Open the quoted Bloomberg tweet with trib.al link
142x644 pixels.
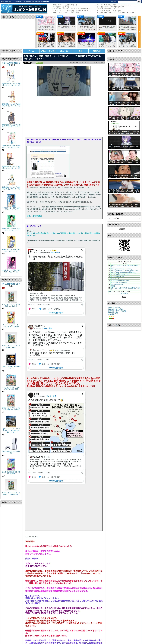click(56, 352)
